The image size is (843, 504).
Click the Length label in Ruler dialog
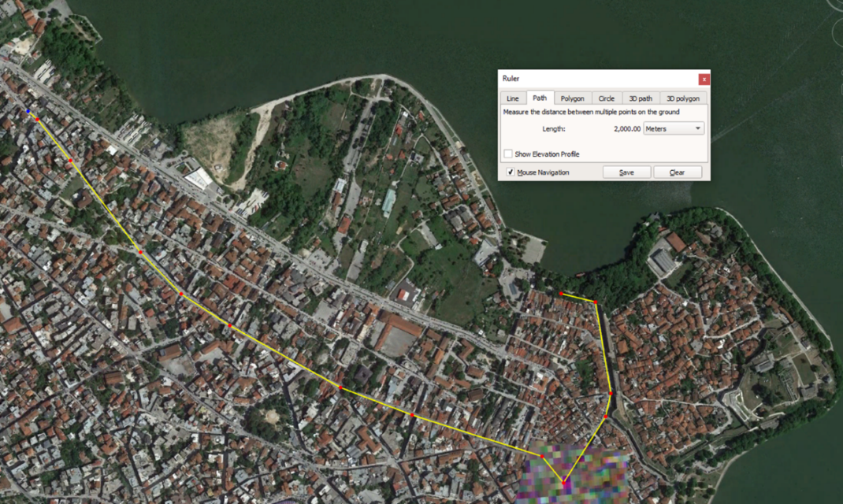click(x=554, y=128)
